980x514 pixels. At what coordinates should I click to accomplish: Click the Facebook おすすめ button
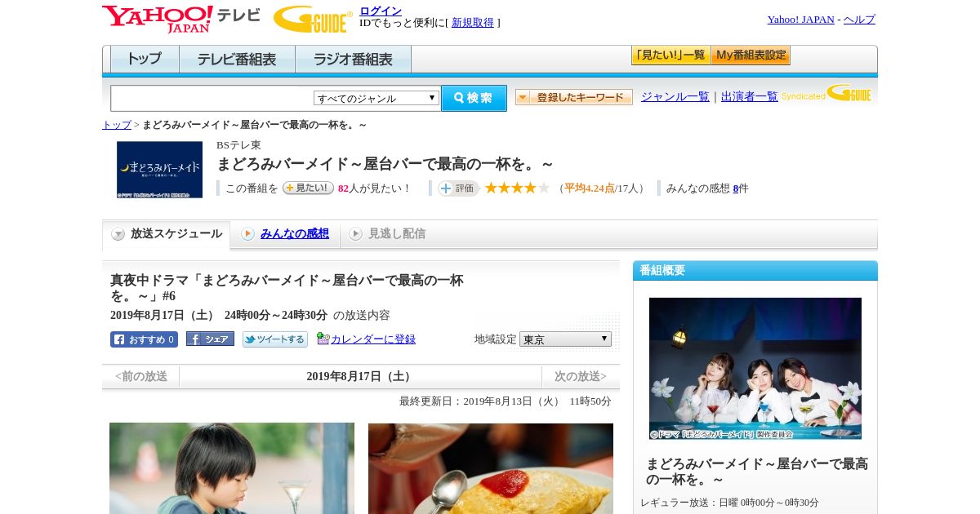pyautogui.click(x=144, y=339)
